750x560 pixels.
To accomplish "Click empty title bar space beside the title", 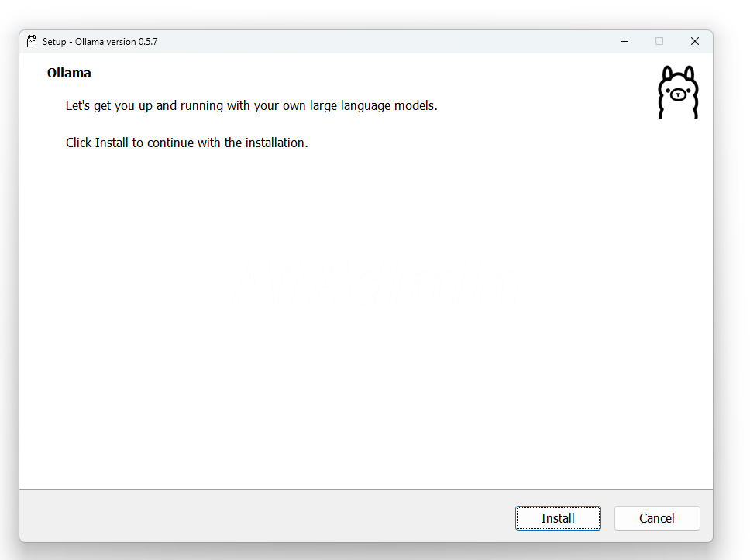I will click(x=387, y=41).
